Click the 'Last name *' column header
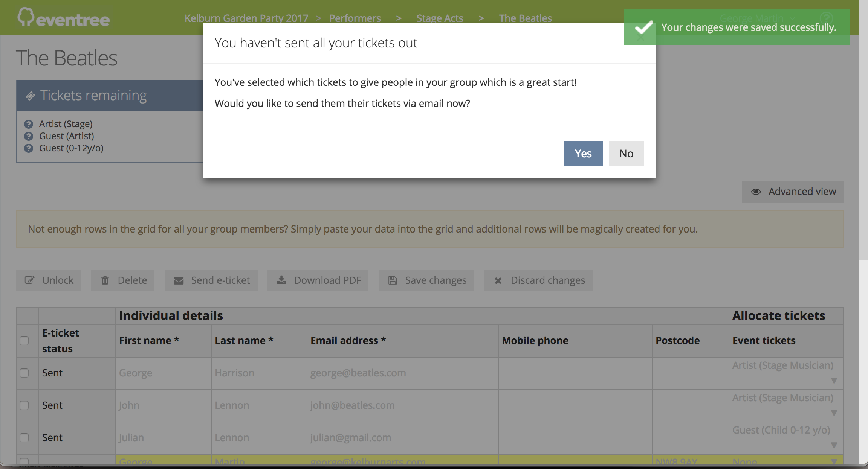Viewport: 868px width, 469px height. coord(259,341)
